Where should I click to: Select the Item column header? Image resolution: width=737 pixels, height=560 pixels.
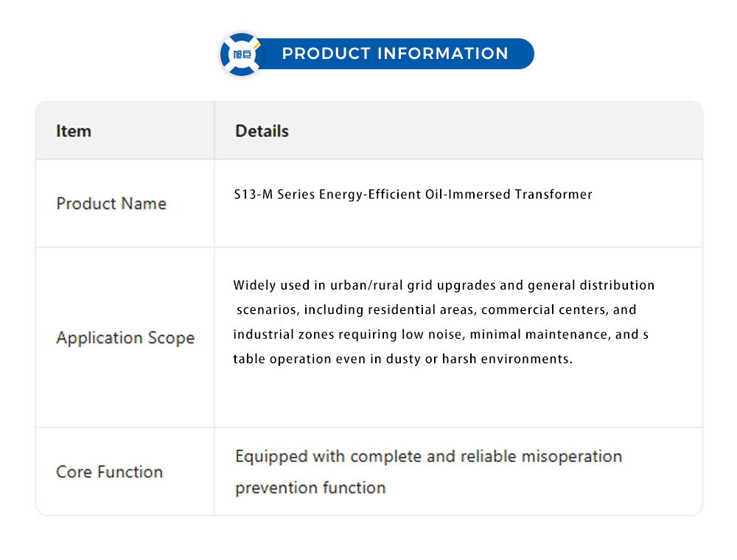coord(74,131)
